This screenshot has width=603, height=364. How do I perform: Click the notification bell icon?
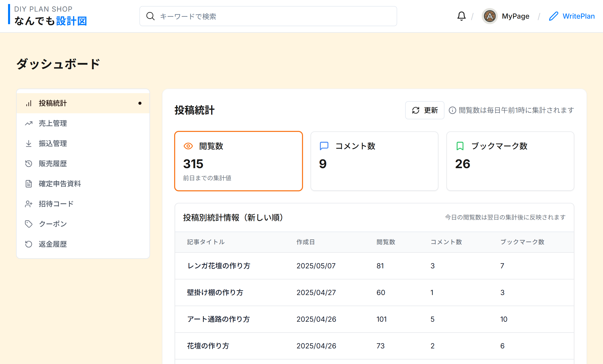click(461, 16)
